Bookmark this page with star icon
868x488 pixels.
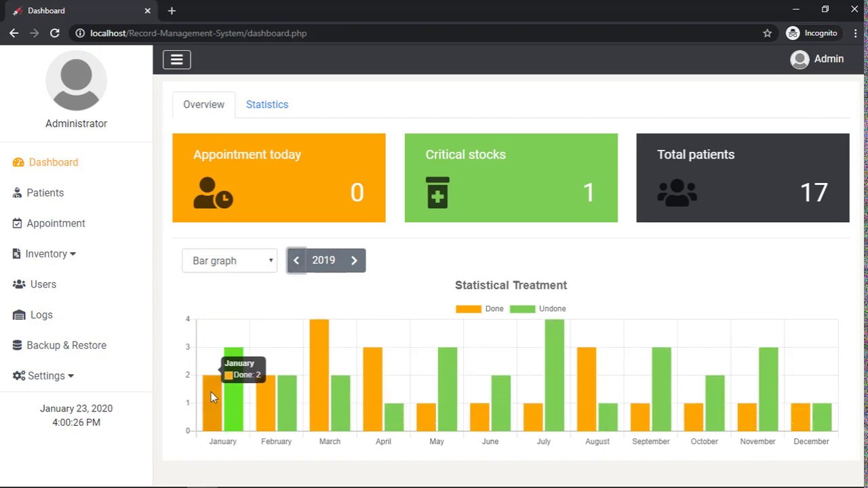(767, 33)
